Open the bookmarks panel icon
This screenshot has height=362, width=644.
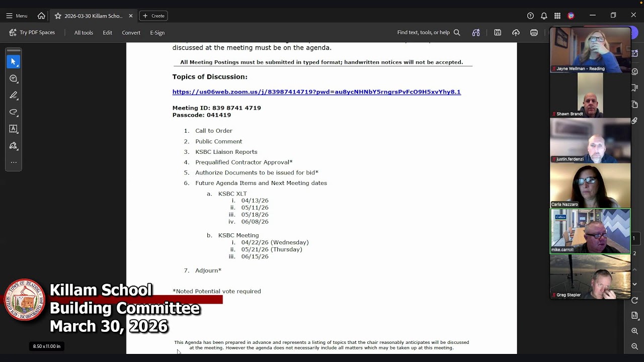(x=634, y=88)
